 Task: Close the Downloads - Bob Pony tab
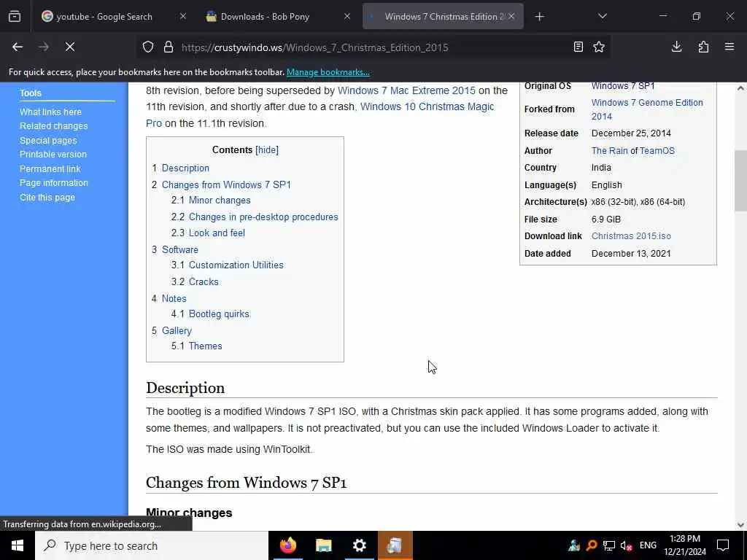point(347,16)
